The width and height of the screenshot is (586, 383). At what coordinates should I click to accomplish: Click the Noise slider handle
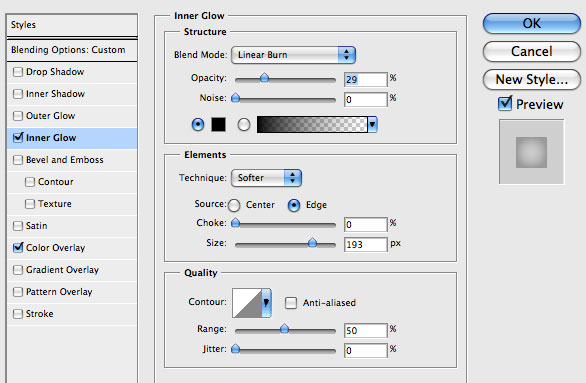(235, 98)
